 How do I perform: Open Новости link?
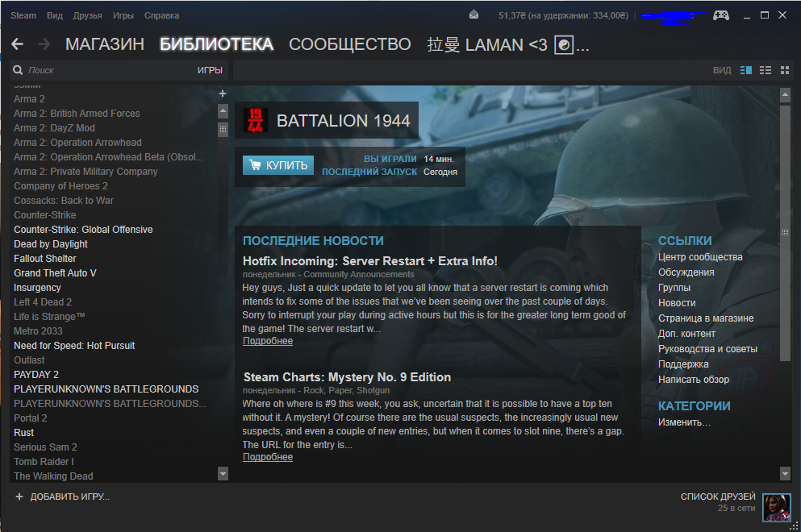coord(677,303)
